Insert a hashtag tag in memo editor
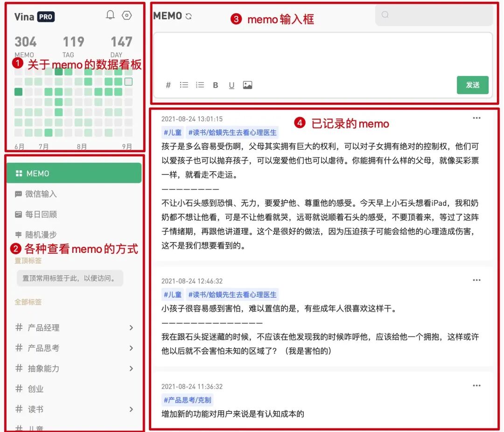The height and width of the screenshot is (432, 504). [168, 85]
